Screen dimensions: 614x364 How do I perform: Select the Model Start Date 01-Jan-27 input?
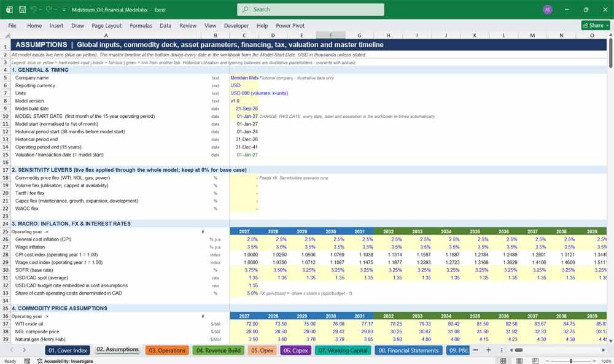244,116
